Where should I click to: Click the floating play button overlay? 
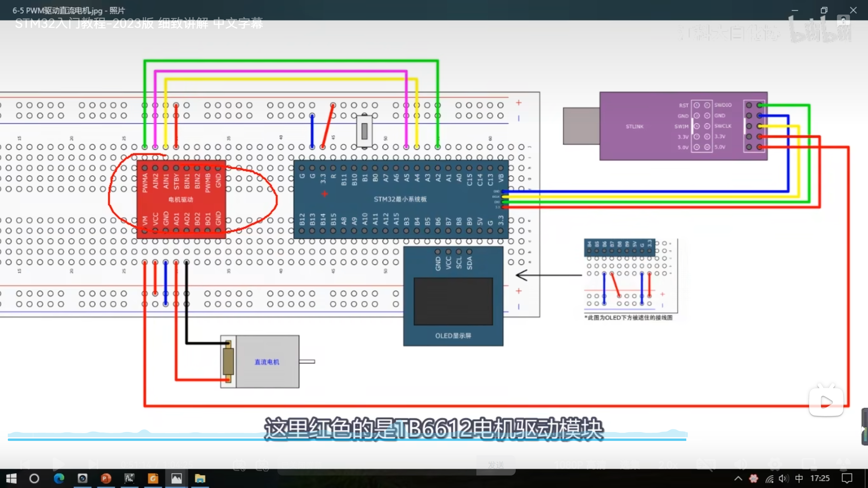826,402
